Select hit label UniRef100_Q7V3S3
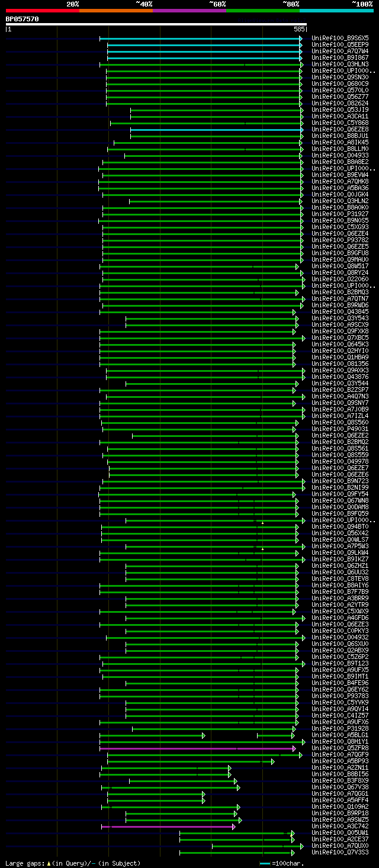379x868 pixels. (x=340, y=852)
